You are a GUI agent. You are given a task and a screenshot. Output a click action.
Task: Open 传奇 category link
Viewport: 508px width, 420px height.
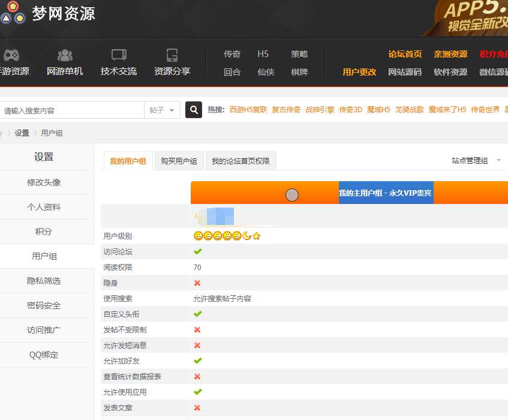click(232, 54)
